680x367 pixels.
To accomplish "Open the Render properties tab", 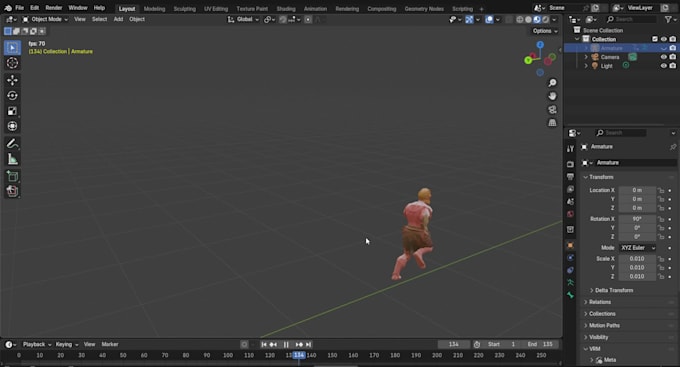I will pyautogui.click(x=570, y=164).
